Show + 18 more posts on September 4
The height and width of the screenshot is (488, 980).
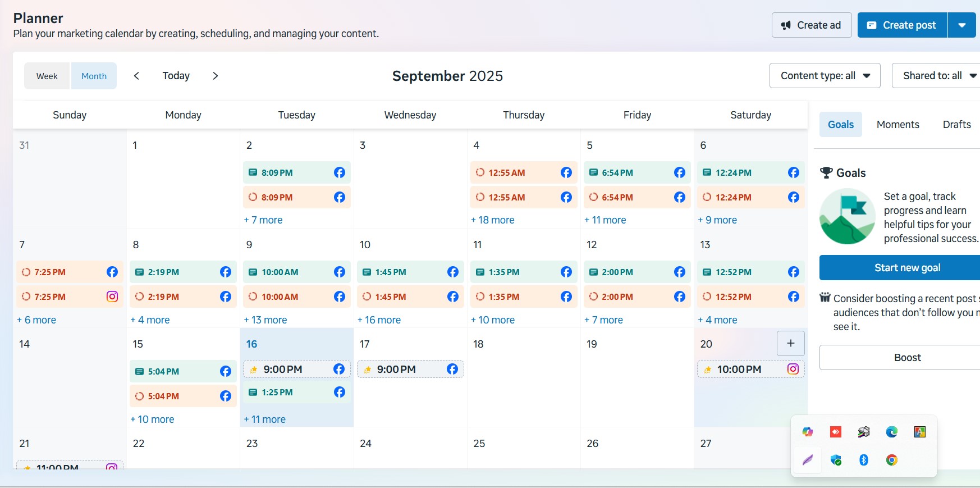(493, 220)
